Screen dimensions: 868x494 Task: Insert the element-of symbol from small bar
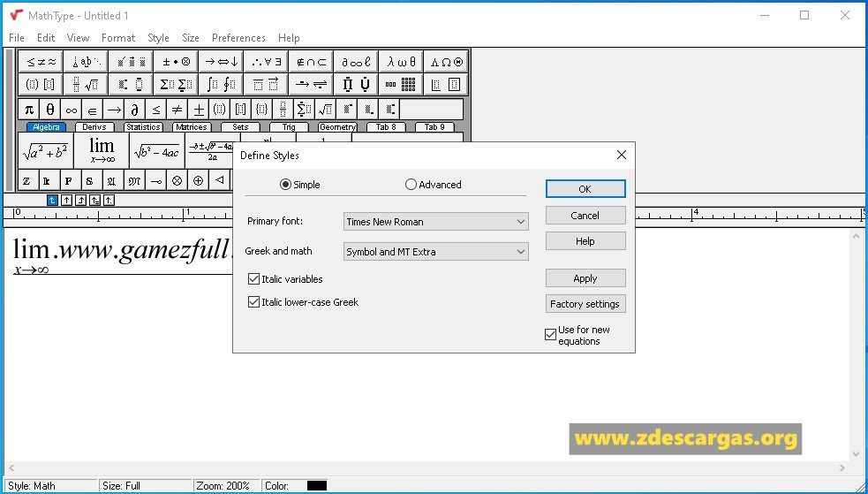(93, 109)
